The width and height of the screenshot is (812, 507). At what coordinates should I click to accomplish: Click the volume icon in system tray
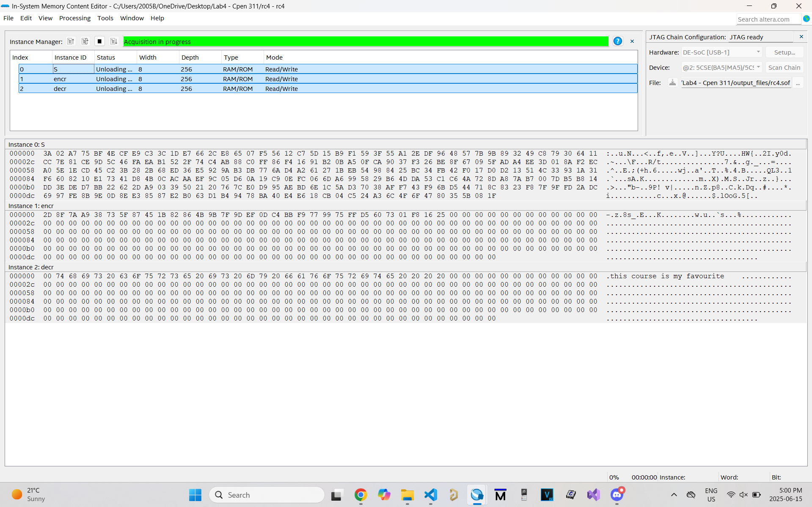click(x=743, y=494)
